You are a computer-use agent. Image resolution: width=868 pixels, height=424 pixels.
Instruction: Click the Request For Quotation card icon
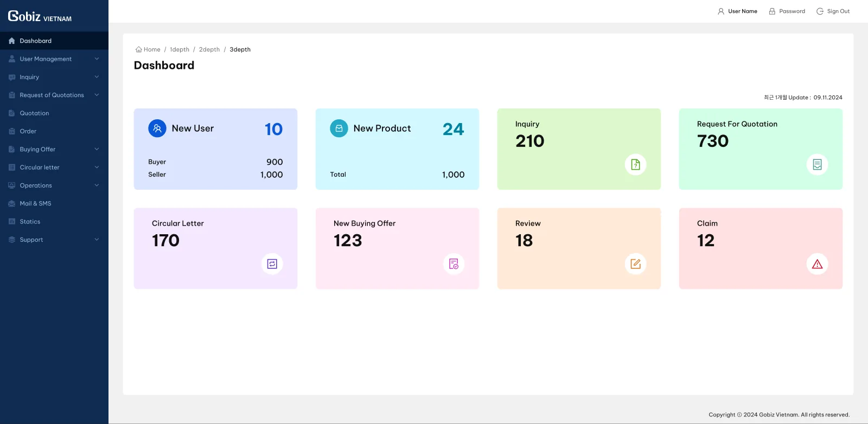817,164
